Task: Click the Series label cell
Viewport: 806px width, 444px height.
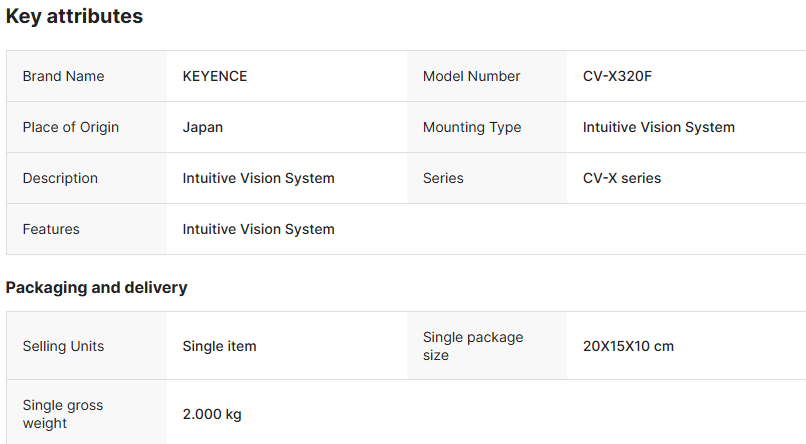Action: [443, 178]
